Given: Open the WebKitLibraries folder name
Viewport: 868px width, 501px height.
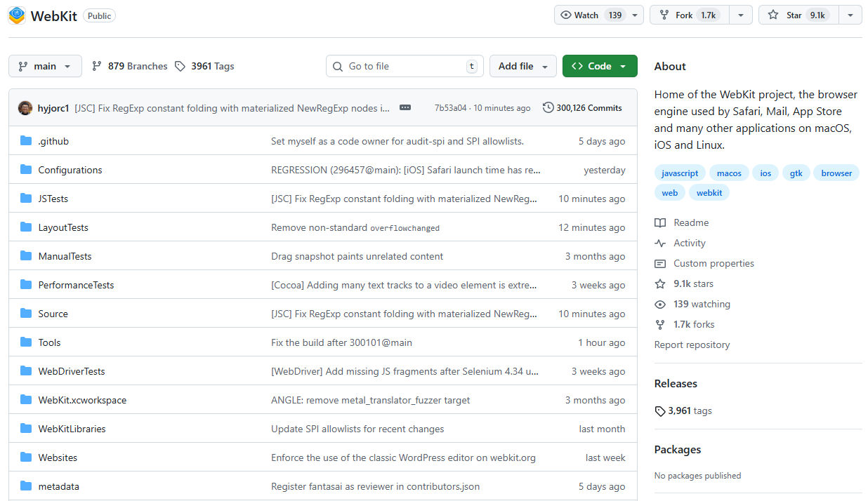Looking at the screenshot, I should tap(72, 429).
